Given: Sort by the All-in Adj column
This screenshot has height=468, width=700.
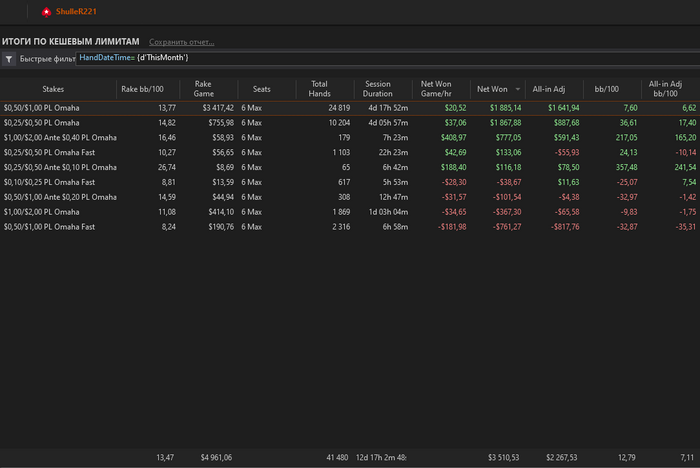Looking at the screenshot, I should tap(547, 89).
